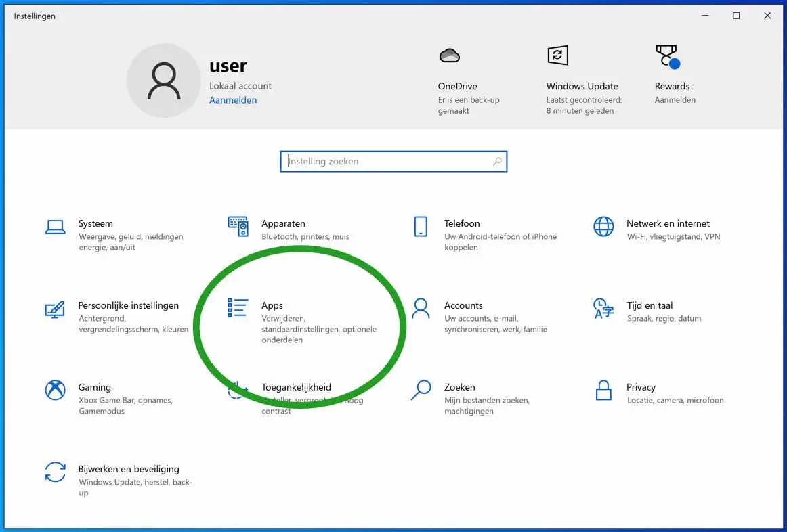Open the Apps list icon

(238, 308)
